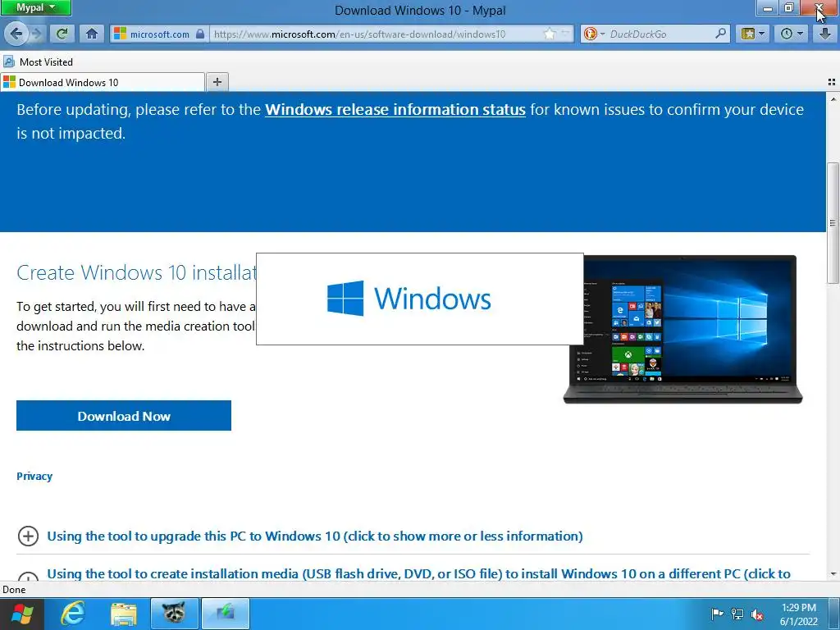Open the Windows Start menu

pyautogui.click(x=21, y=614)
